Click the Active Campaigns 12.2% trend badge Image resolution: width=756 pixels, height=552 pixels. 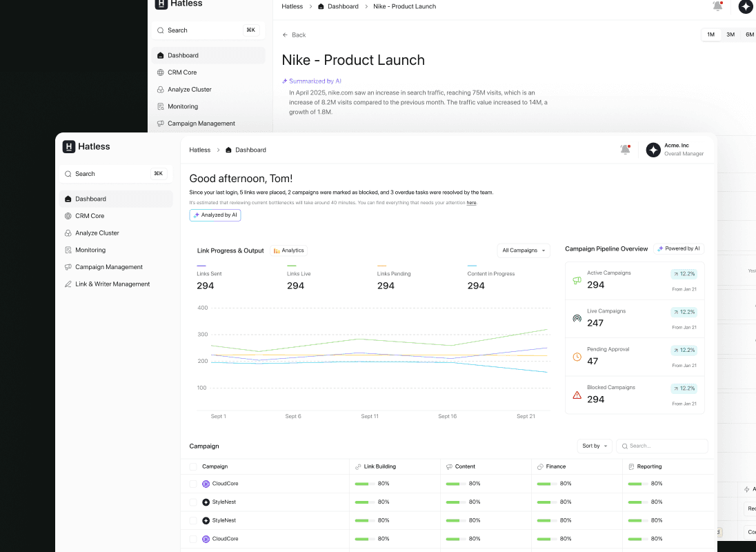click(684, 274)
